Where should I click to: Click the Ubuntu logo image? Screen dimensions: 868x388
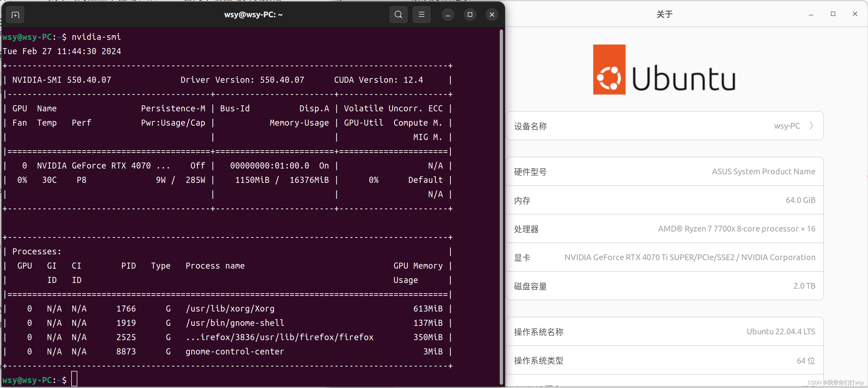(x=664, y=70)
